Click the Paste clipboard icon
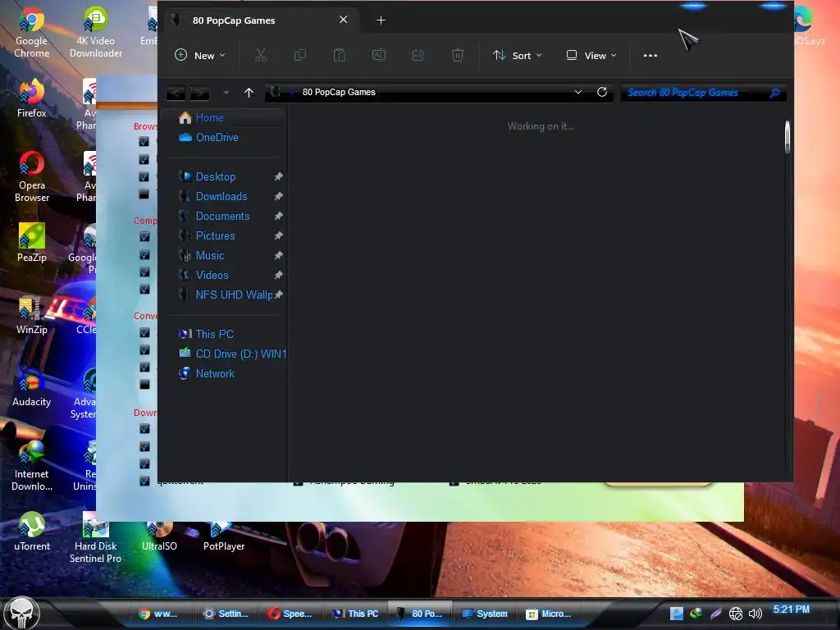This screenshot has width=840, height=630. click(339, 55)
